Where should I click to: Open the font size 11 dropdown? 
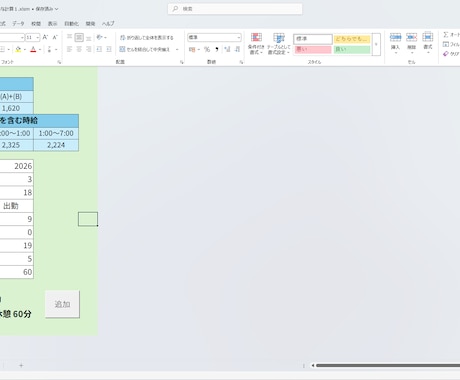tap(37, 37)
